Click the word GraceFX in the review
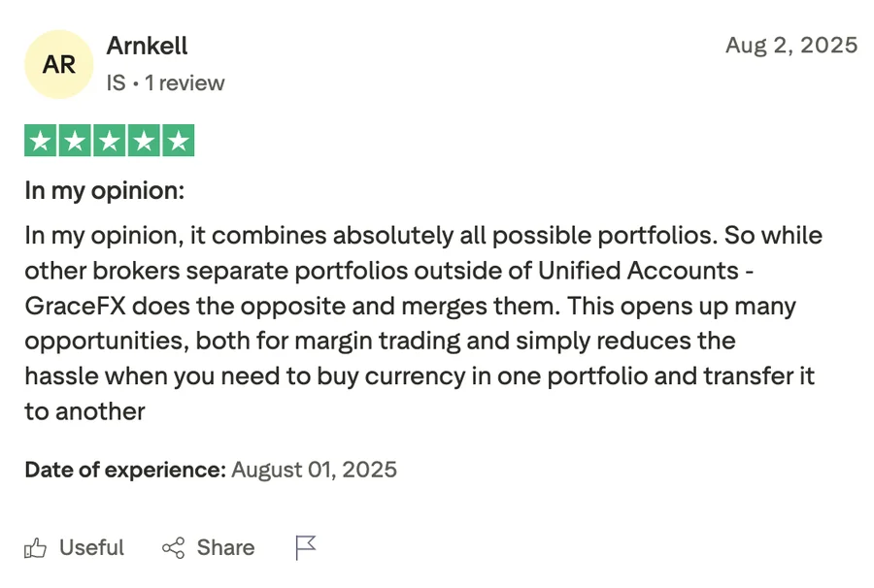Screen dimensions: 874x588 pos(76,307)
